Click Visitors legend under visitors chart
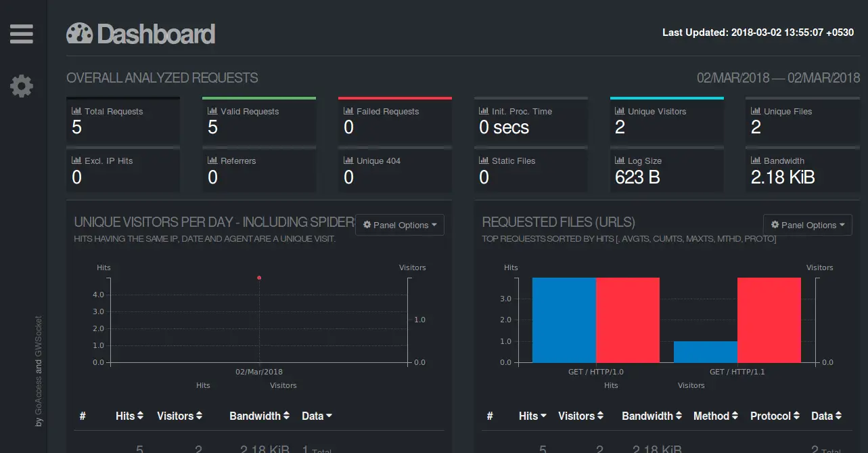The image size is (868, 453). pyautogui.click(x=283, y=385)
